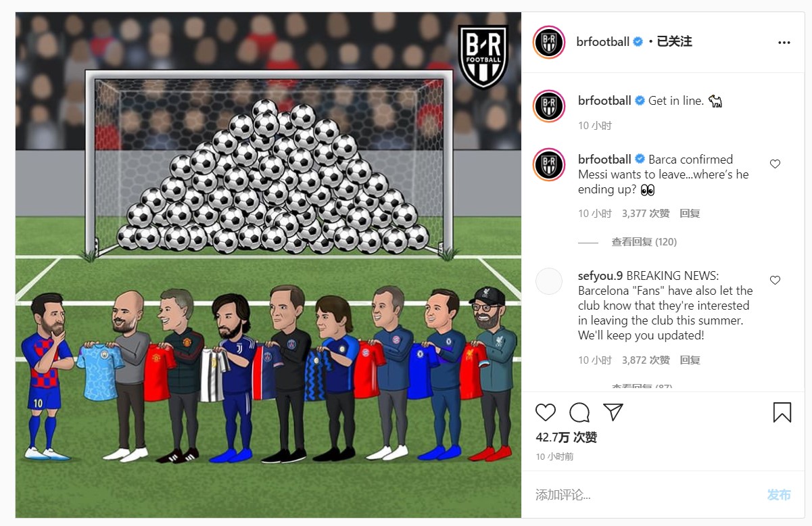Screen dimensions: 812x526
Task: Focus the 添加评论 comment input field
Action: pyautogui.click(x=646, y=495)
